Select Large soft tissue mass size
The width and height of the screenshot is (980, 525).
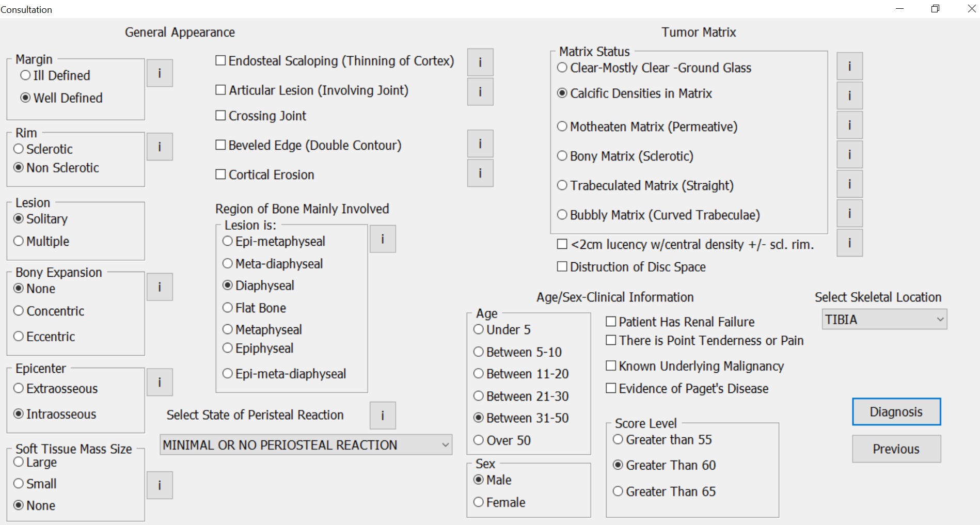(x=35, y=462)
